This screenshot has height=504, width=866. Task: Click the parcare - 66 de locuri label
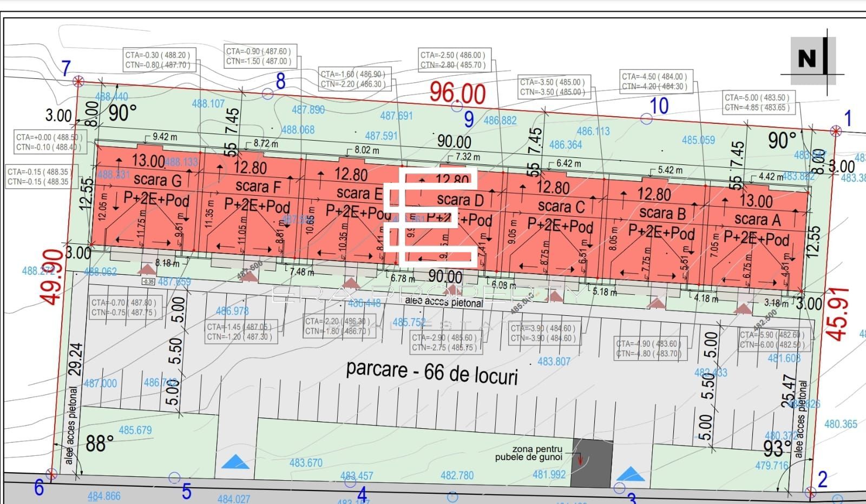coord(433,372)
